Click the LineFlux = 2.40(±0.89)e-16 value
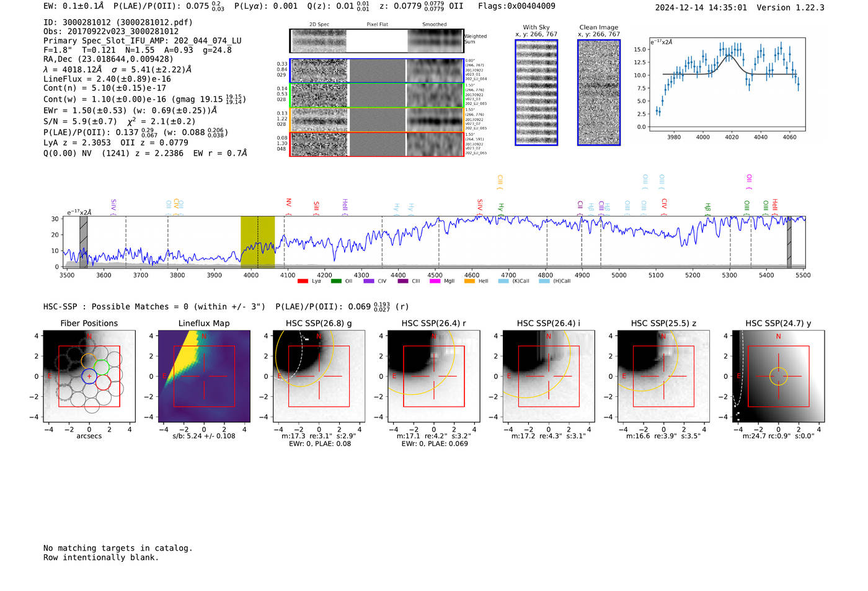868x591 pixels. 107,79
